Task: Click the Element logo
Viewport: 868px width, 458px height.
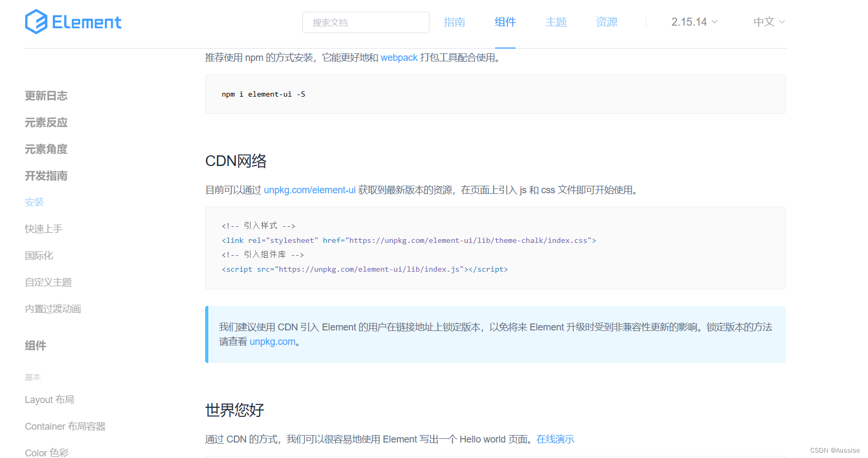Action: point(73,22)
